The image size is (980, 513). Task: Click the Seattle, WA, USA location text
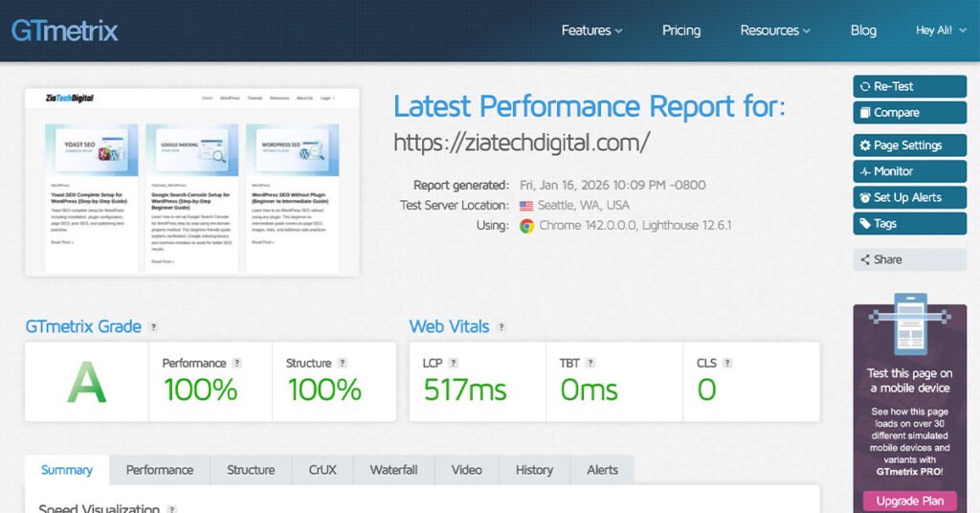584,206
